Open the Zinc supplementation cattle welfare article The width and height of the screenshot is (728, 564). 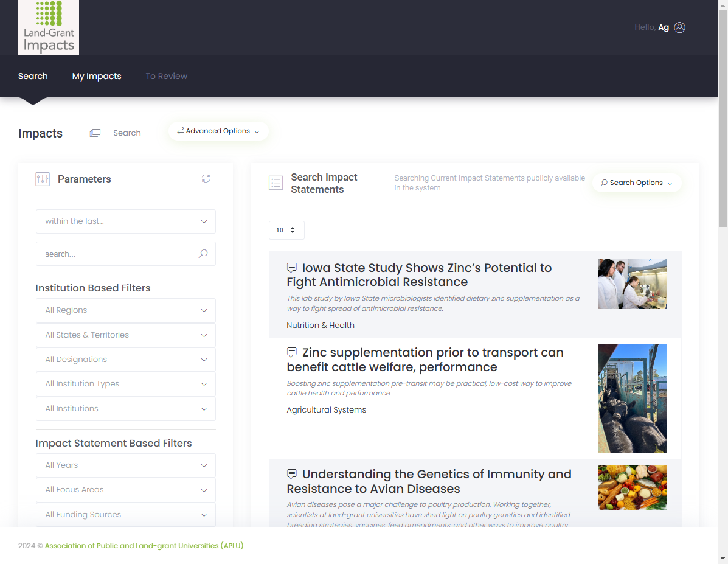click(x=425, y=360)
